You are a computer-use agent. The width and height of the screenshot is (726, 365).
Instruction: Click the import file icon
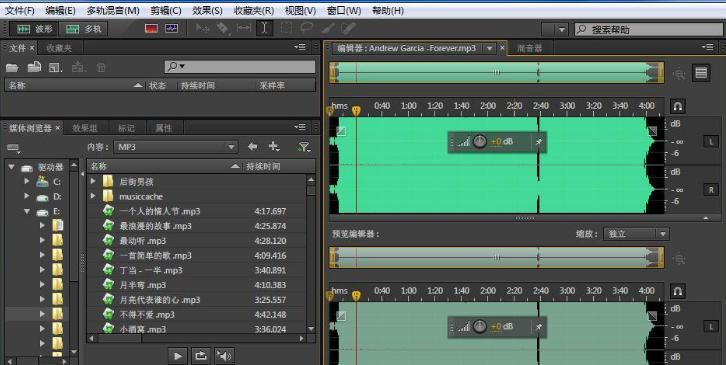34,67
